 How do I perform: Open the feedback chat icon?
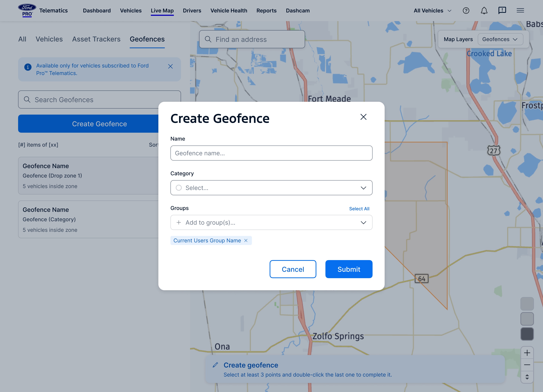click(x=502, y=11)
